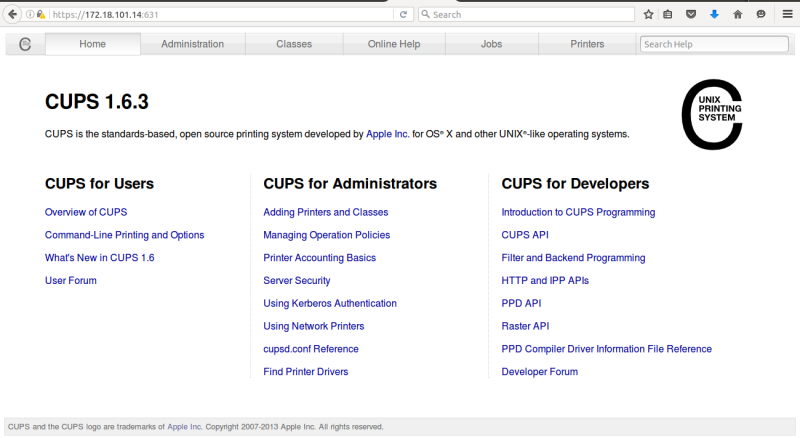Reload the page with the refresh icon
This screenshot has height=438, width=800.
coord(403,15)
